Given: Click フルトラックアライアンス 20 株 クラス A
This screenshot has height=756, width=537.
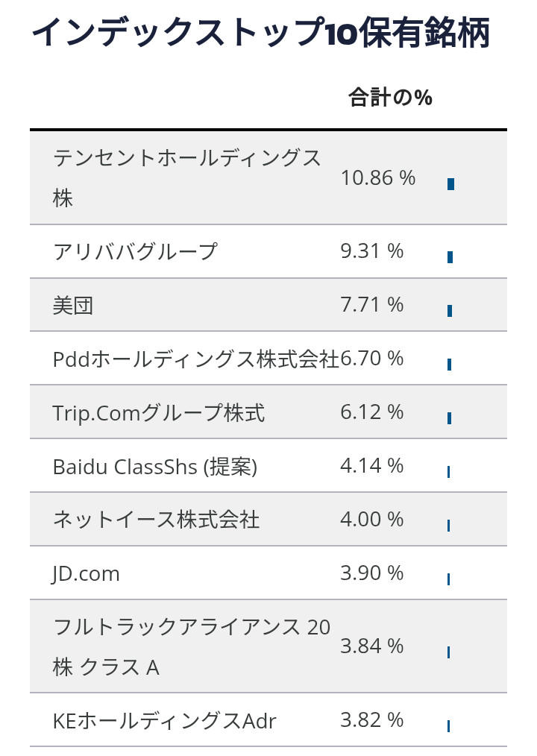Looking at the screenshot, I should pos(192,646).
